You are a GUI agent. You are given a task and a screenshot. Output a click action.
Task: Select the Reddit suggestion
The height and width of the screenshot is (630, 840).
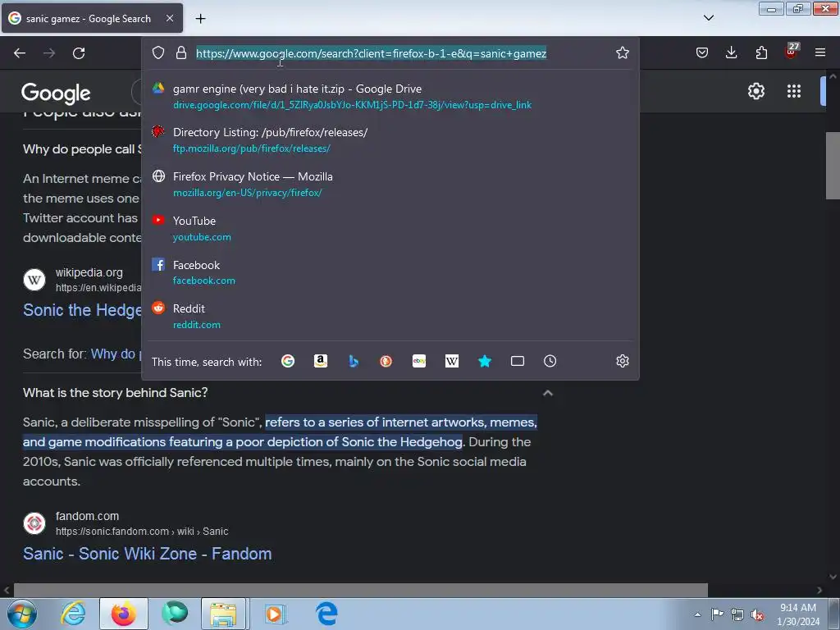390,316
